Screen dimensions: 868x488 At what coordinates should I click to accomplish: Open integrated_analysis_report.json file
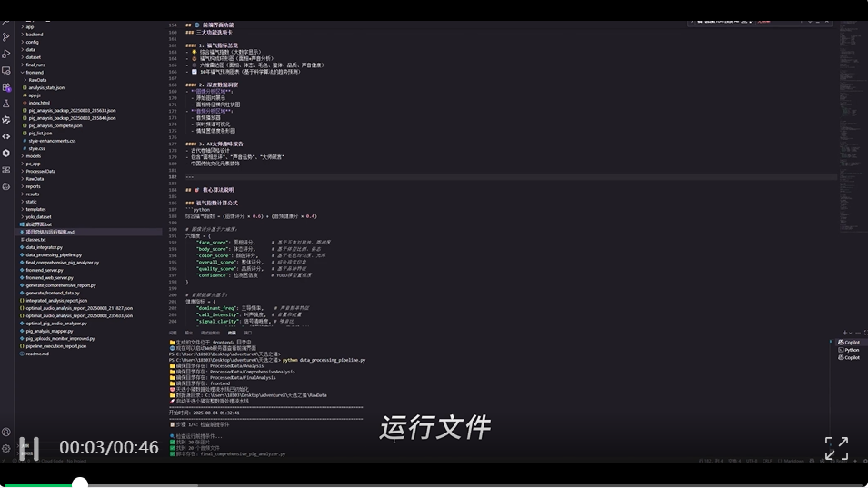[x=56, y=301]
